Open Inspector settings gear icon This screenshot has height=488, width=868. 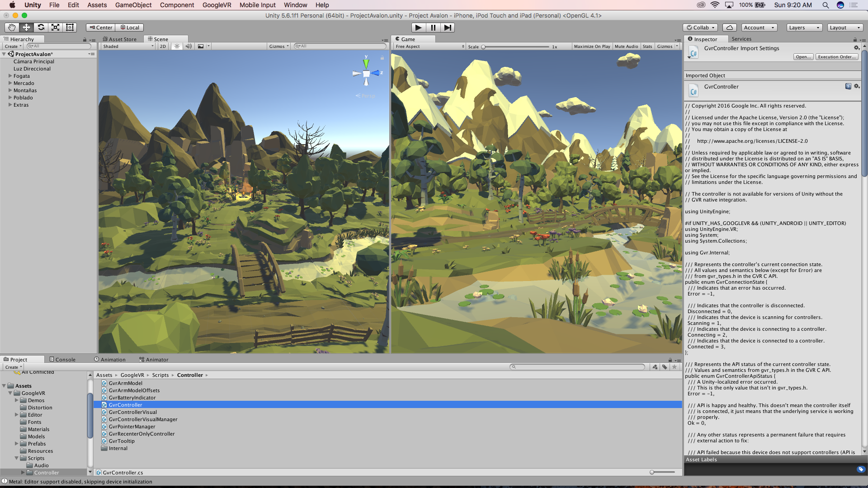(x=856, y=47)
